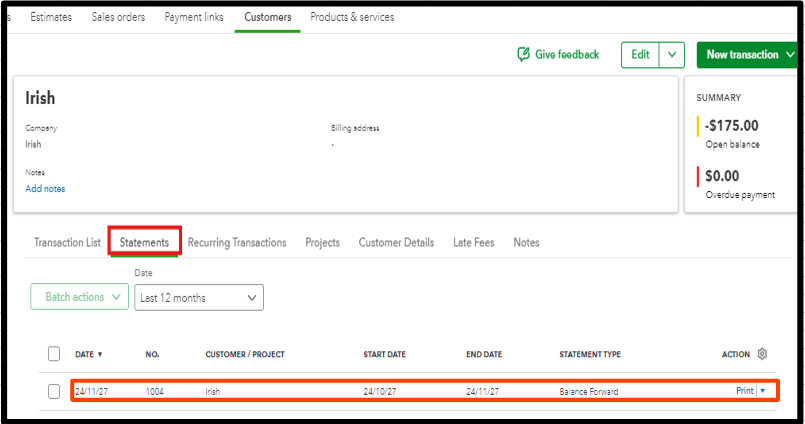This screenshot has width=805, height=424.
Task: Click the Add notes link
Action: pos(45,188)
